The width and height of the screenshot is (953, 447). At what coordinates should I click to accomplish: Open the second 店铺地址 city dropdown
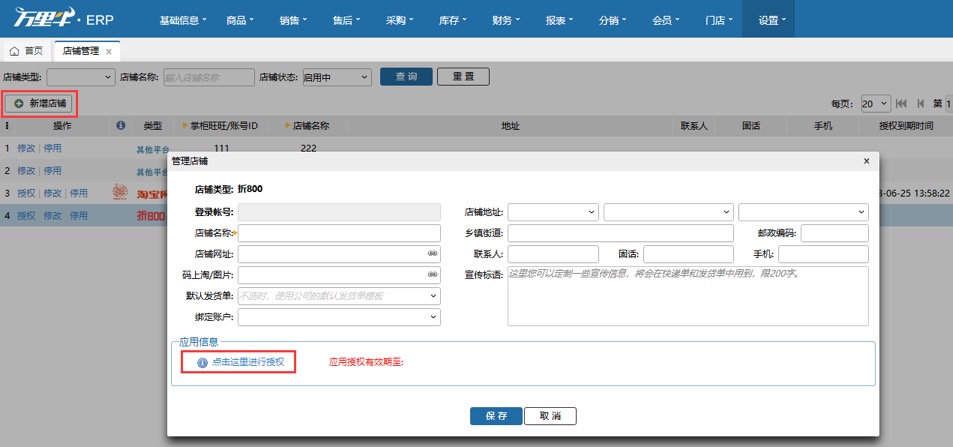(669, 212)
